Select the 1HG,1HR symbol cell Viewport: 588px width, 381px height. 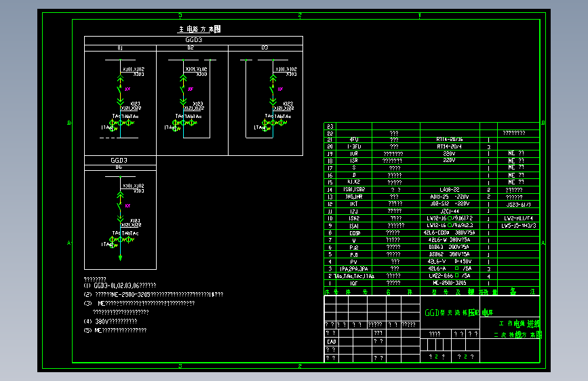coord(353,197)
